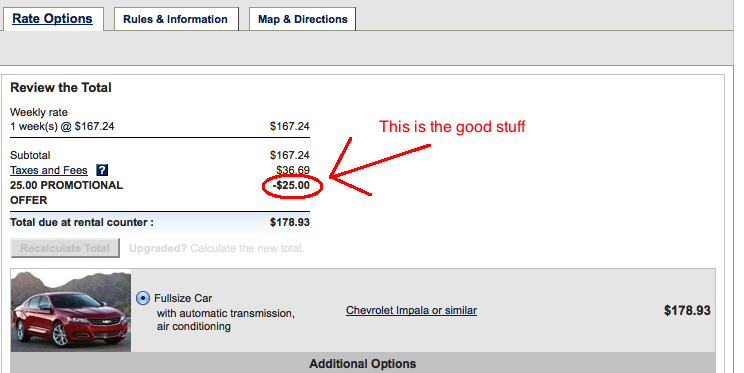Click the red 'This is the good stuff' annotation
This screenshot has height=373, width=744.
point(452,127)
